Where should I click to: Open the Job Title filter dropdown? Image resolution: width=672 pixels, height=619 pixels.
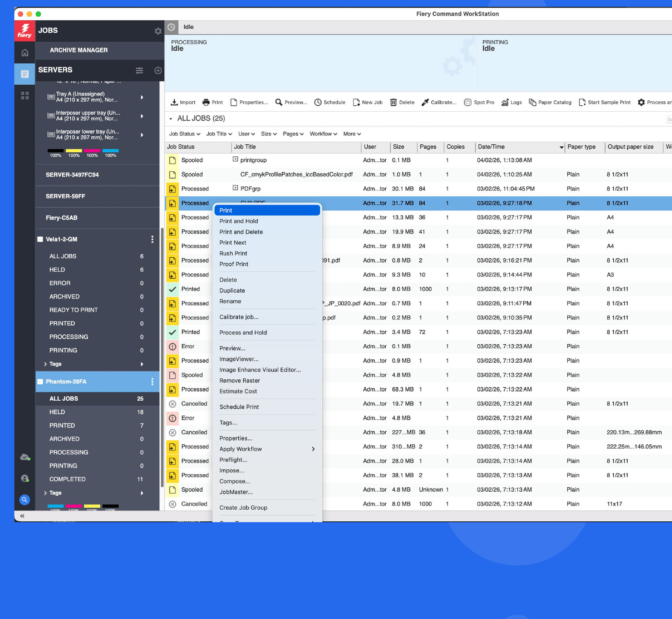point(219,134)
